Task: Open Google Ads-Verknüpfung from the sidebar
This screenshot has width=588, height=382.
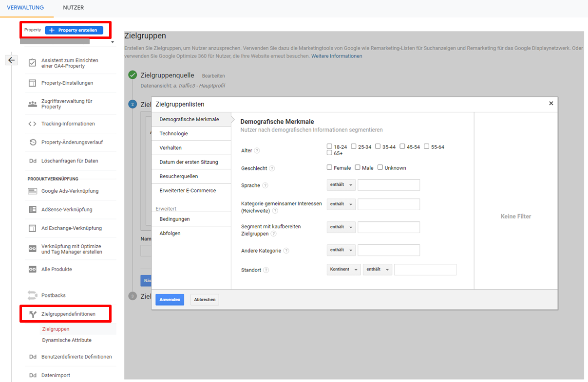Action: click(x=32, y=190)
